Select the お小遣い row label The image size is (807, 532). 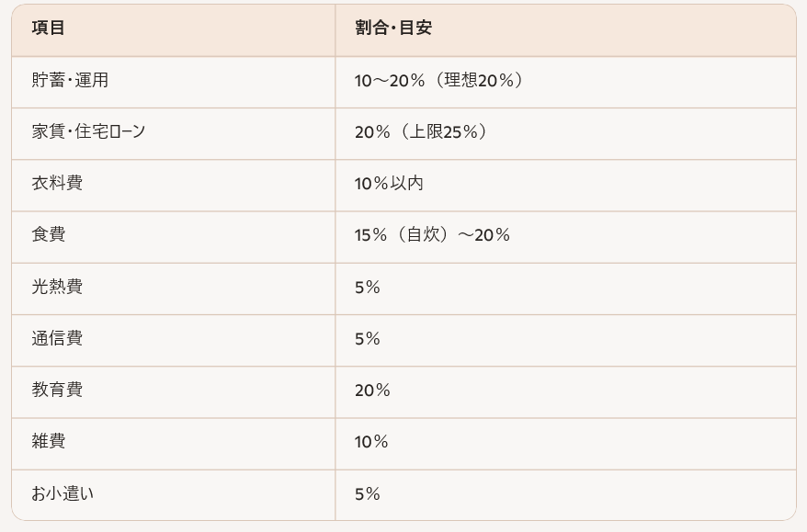(x=63, y=493)
